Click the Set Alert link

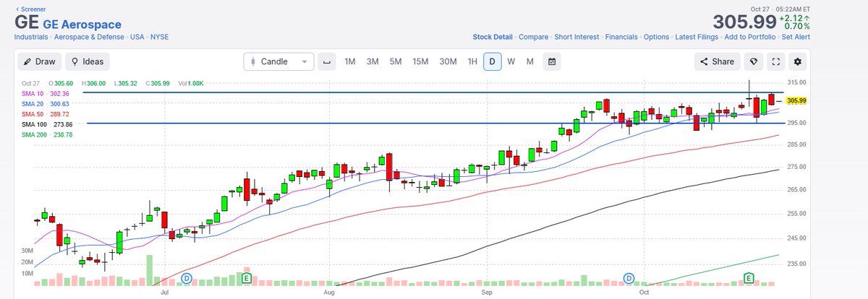coord(796,36)
